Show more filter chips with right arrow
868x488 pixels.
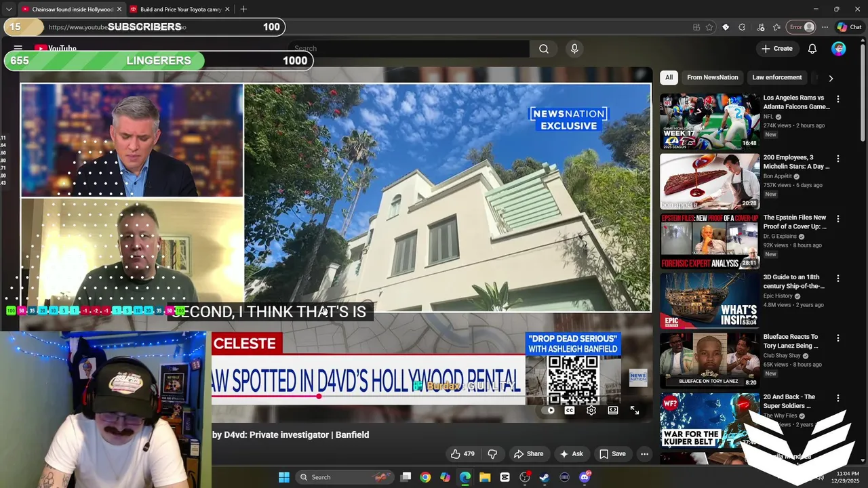coord(831,78)
